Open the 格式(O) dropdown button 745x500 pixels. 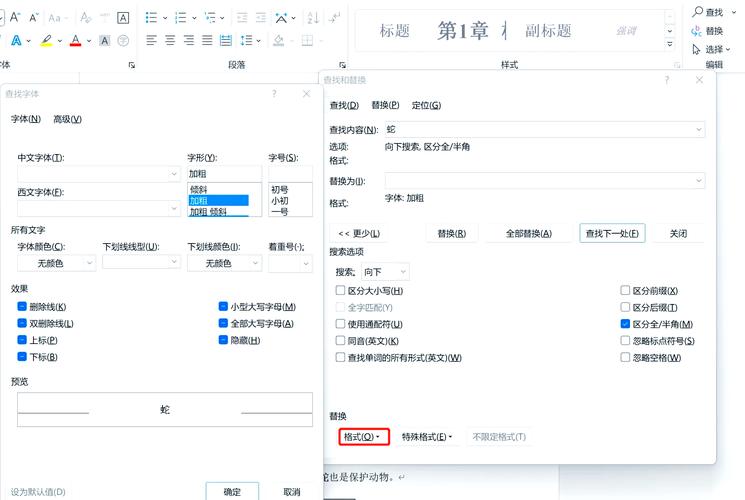[x=364, y=437]
